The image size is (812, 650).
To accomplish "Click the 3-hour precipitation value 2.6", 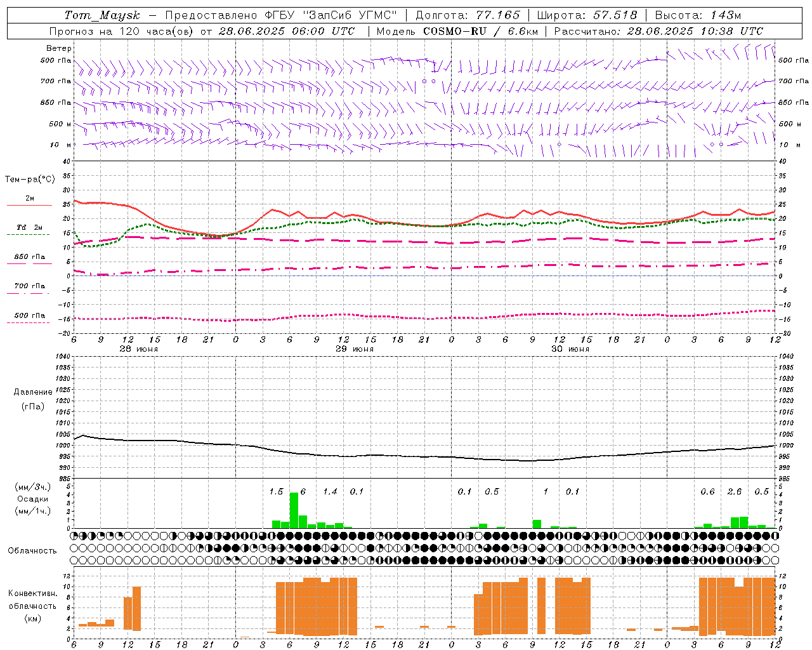I will tap(735, 492).
